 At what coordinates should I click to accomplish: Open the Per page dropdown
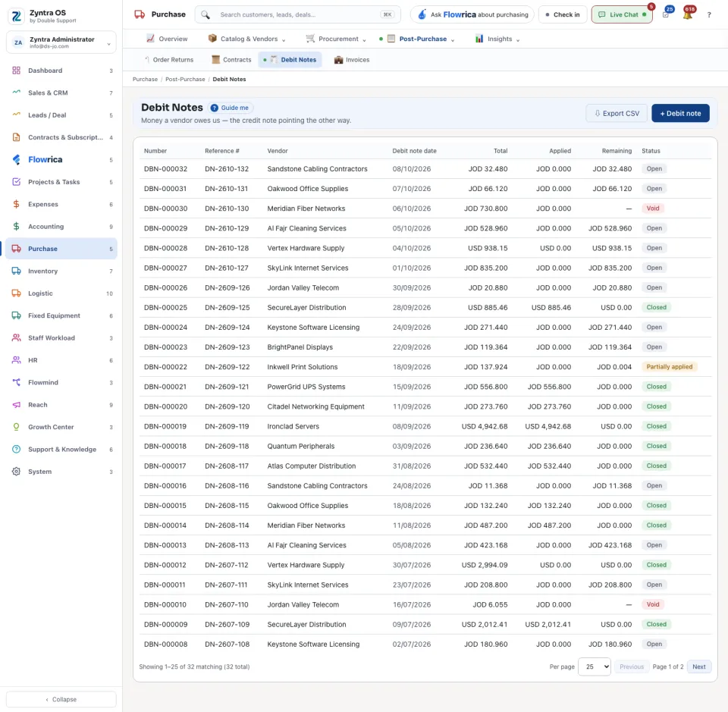point(595,667)
